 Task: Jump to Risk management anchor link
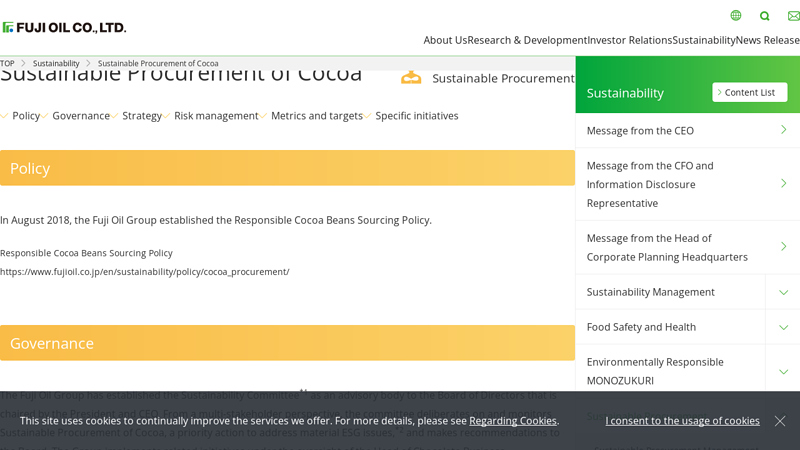click(216, 116)
